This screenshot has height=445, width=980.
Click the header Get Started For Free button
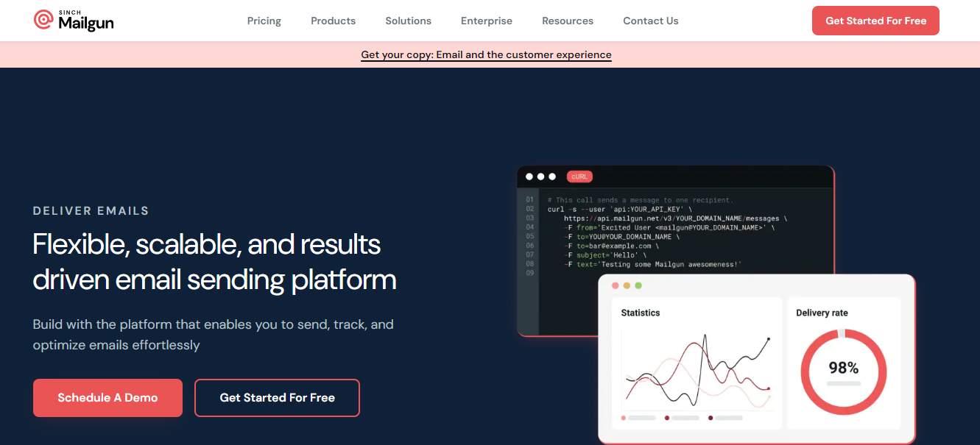[875, 21]
